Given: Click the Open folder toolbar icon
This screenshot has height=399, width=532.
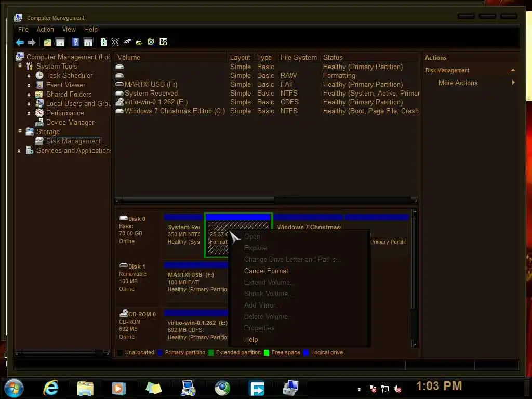Looking at the screenshot, I should 139,43.
